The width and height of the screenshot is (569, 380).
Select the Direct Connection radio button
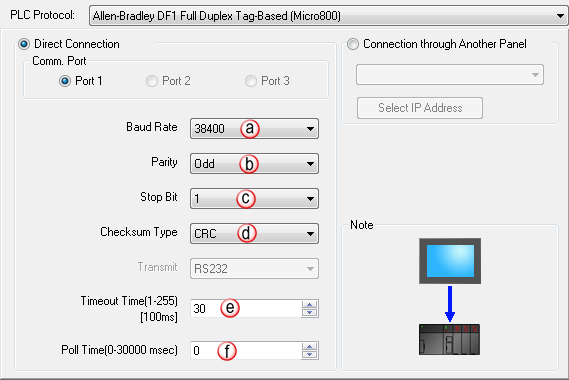click(24, 44)
